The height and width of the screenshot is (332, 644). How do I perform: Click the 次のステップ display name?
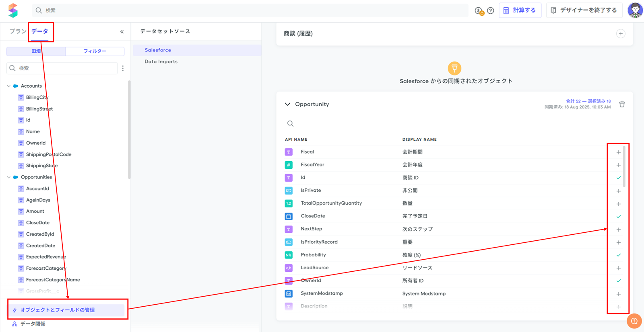point(417,229)
